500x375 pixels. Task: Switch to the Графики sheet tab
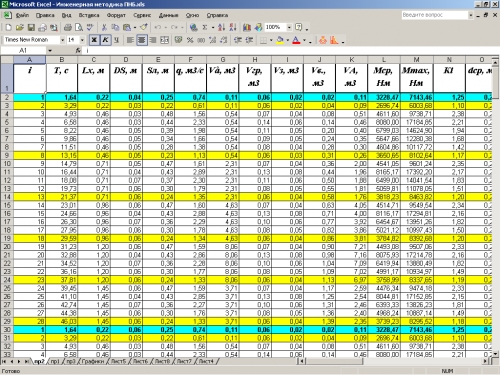pyautogui.click(x=93, y=361)
